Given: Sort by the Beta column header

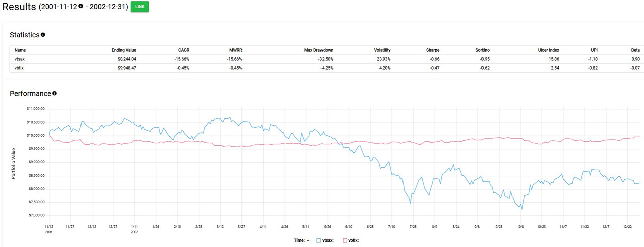Looking at the screenshot, I should [x=635, y=50].
